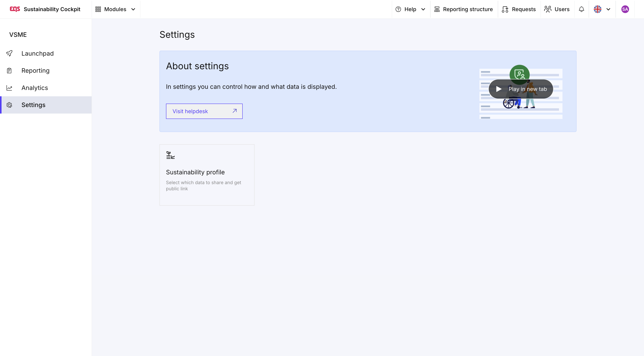Click the Launchpad rocket icon
Screen dimensions: 644x356
coord(10,53)
